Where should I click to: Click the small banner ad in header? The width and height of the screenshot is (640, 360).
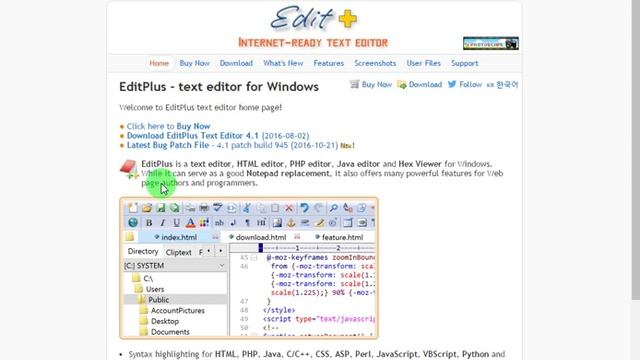491,43
